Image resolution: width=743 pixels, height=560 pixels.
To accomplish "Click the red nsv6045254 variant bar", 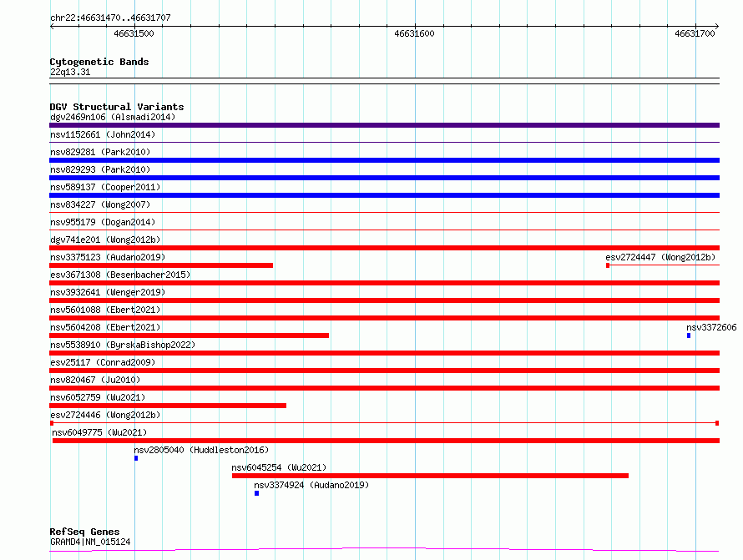I will [430, 476].
